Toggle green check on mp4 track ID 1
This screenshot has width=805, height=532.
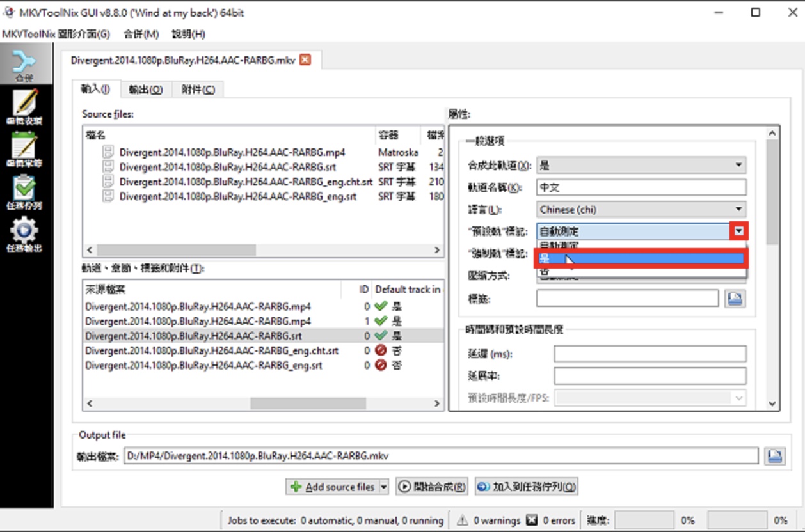point(382,321)
